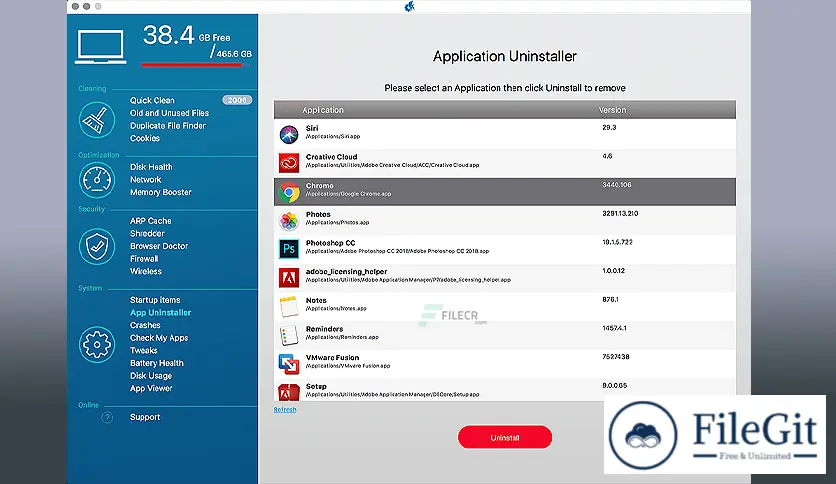The height and width of the screenshot is (484, 836).
Task: Open Tweaks section
Action: pos(143,350)
